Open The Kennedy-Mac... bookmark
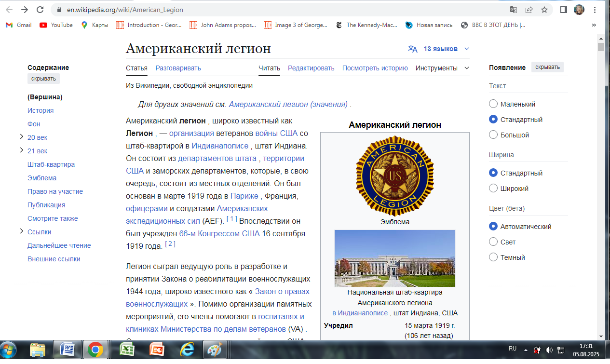Screen dimensions: 610x364 point(366,25)
